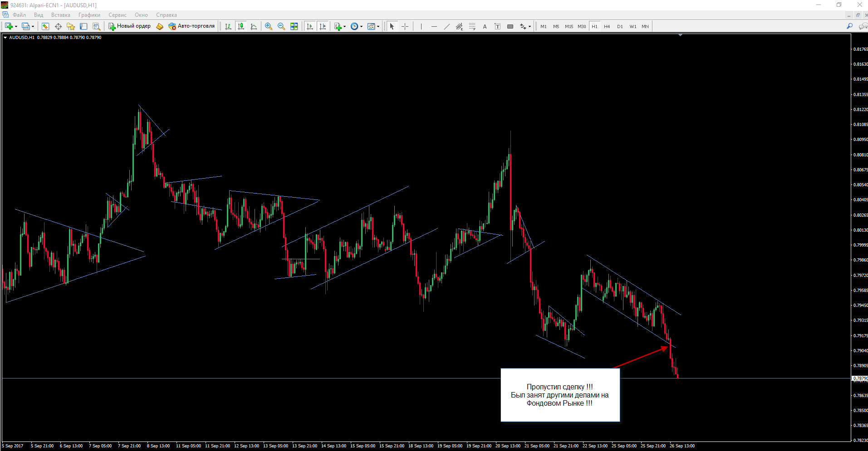Expand the Profiles dropdown arrow
Screen dimensions: 868x451
pos(33,26)
